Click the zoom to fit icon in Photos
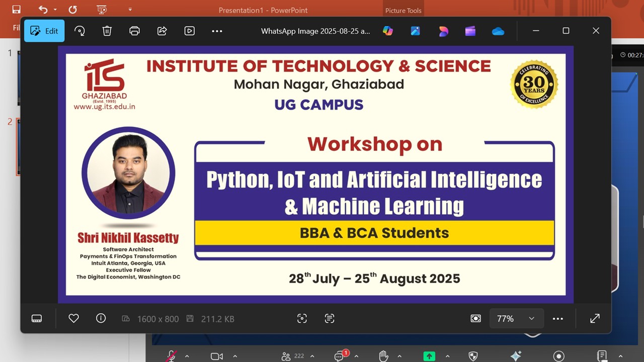 click(x=475, y=318)
